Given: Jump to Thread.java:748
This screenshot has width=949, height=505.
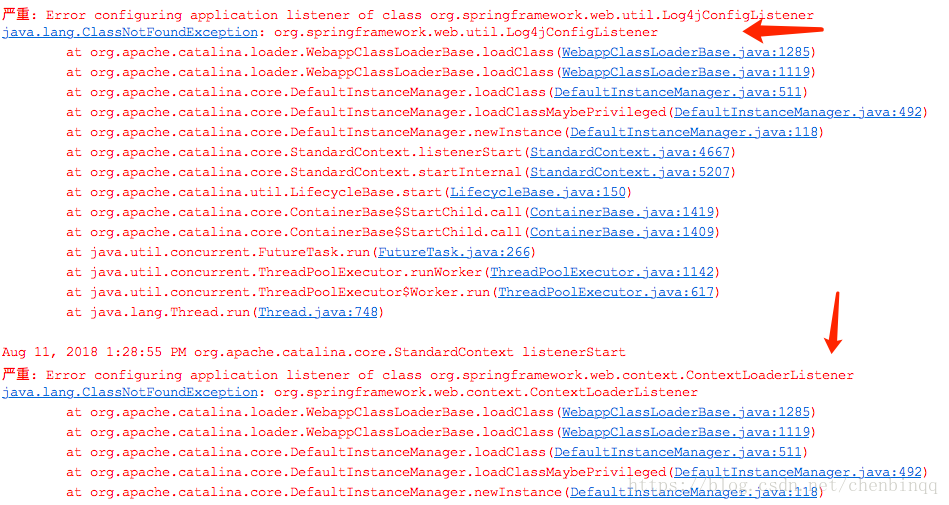Looking at the screenshot, I should click(318, 312).
